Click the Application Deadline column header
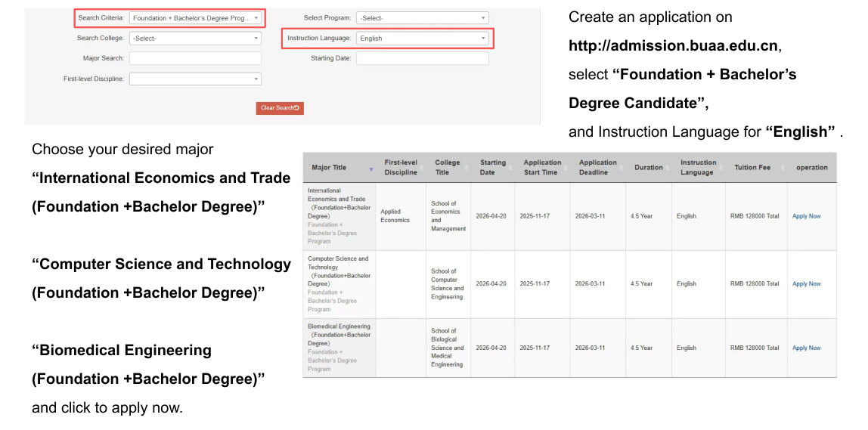The width and height of the screenshot is (868, 430). 597,167
